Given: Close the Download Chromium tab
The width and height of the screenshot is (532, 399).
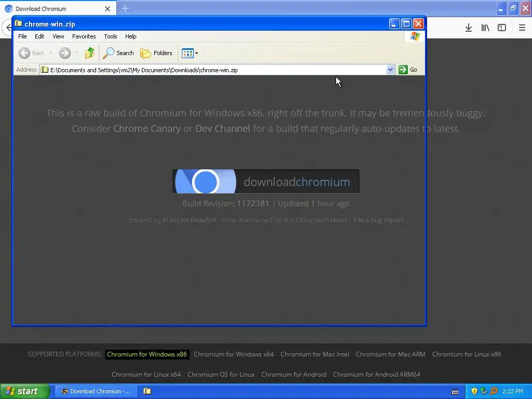Looking at the screenshot, I should [x=108, y=9].
